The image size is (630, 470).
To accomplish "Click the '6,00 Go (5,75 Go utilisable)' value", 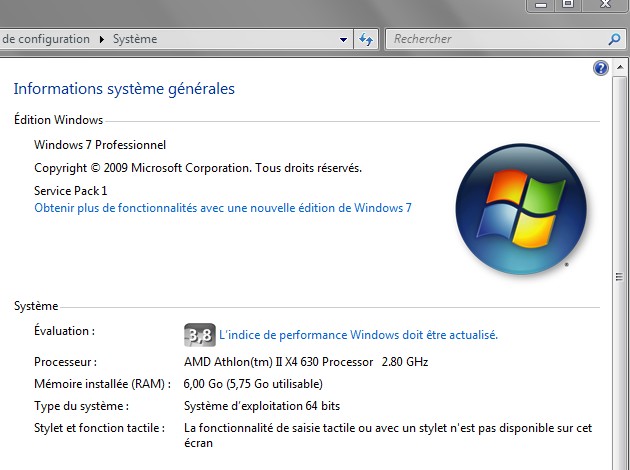I will [253, 384].
